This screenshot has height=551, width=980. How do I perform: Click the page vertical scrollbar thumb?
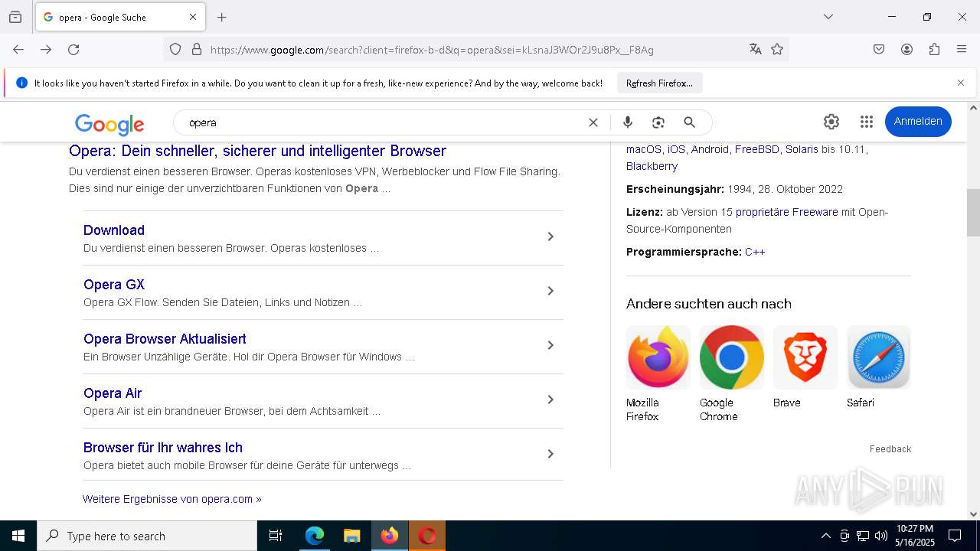click(x=973, y=213)
